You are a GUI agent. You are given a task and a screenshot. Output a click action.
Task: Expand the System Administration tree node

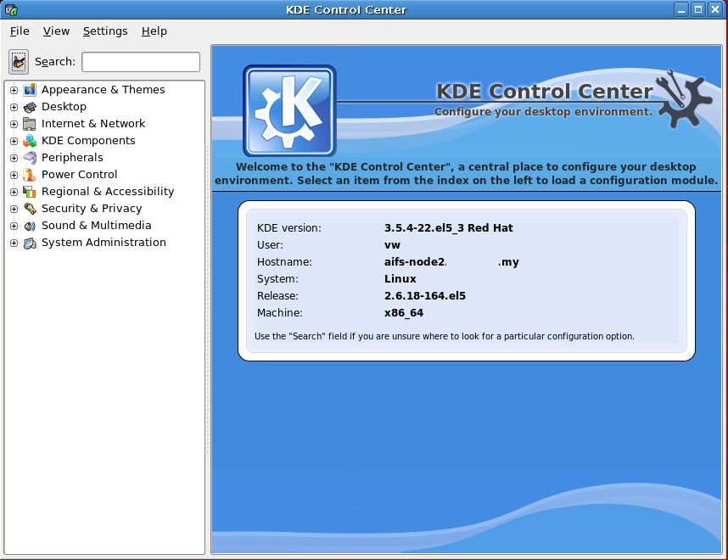(14, 243)
